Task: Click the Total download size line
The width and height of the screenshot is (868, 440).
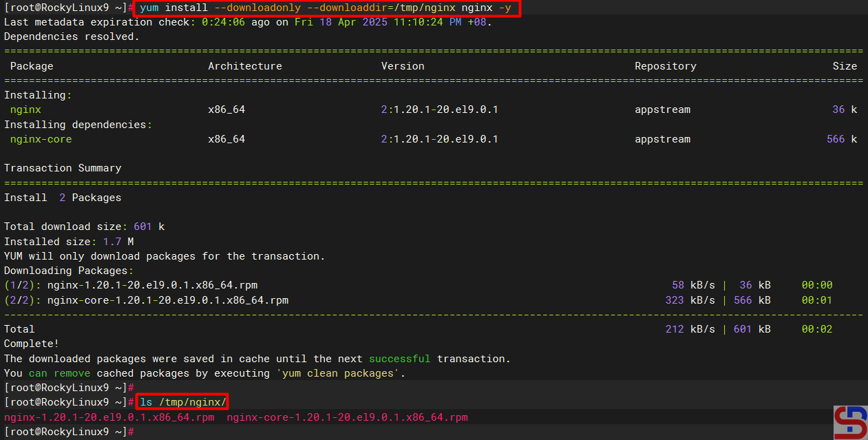Action: click(84, 227)
